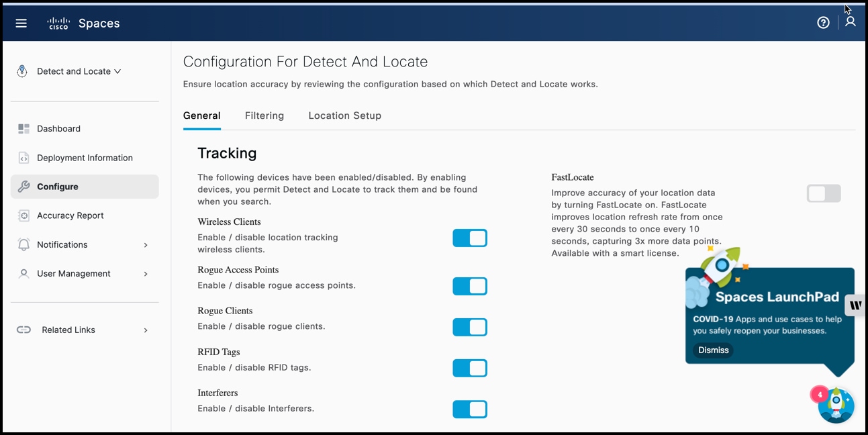Turn off RFID Tags toggle
Viewport: 868px width, 435px height.
coord(470,369)
